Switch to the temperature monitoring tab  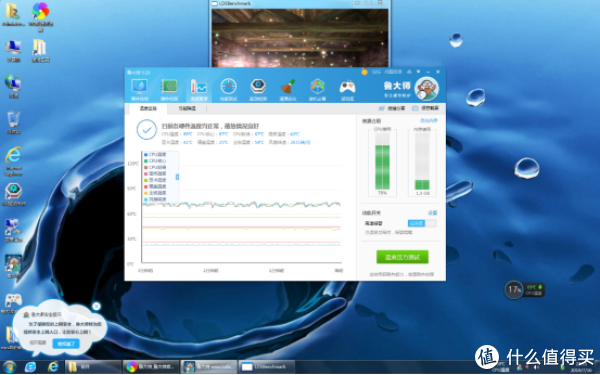pos(148,109)
